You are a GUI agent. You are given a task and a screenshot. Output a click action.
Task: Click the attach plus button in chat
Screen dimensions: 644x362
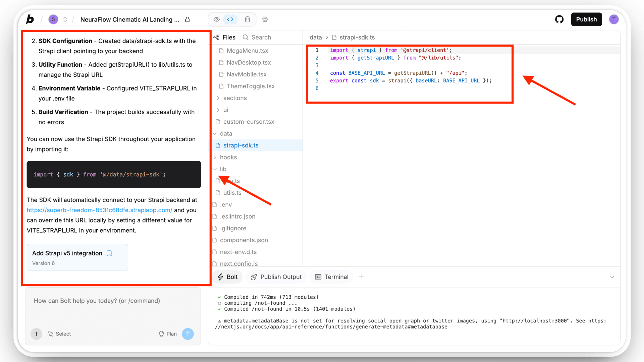click(x=36, y=334)
